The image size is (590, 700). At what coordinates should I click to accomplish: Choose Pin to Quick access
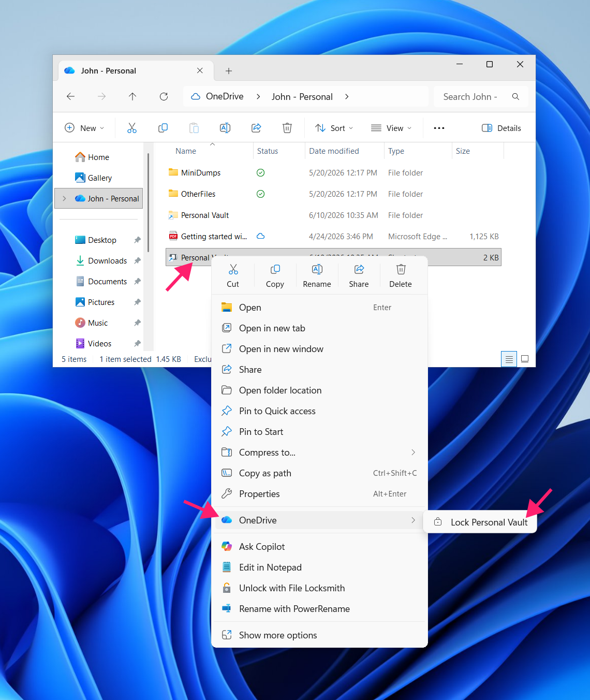[x=319, y=411]
